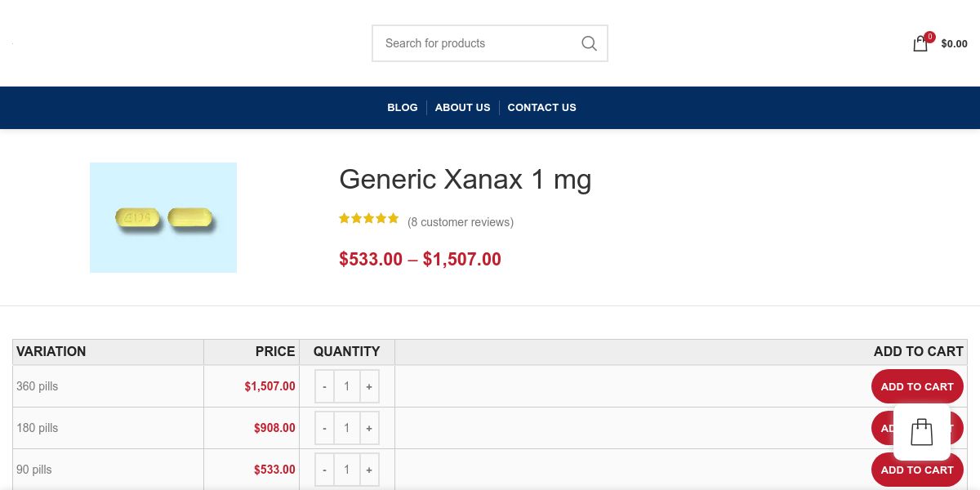Viewport: 980px width, 490px height.
Task: Add 90 pills variation to cart
Action: (x=916, y=470)
